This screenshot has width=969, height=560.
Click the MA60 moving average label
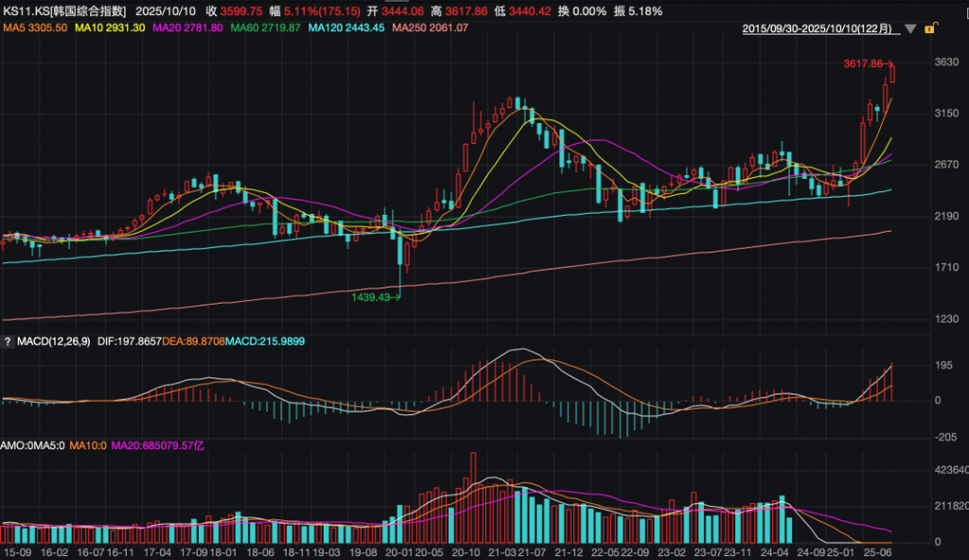click(x=264, y=28)
